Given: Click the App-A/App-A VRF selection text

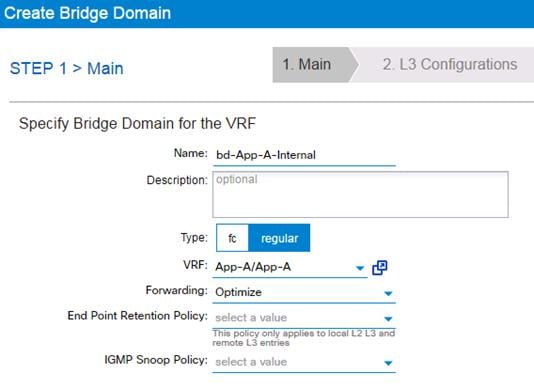Looking at the screenshot, I should (x=253, y=267).
